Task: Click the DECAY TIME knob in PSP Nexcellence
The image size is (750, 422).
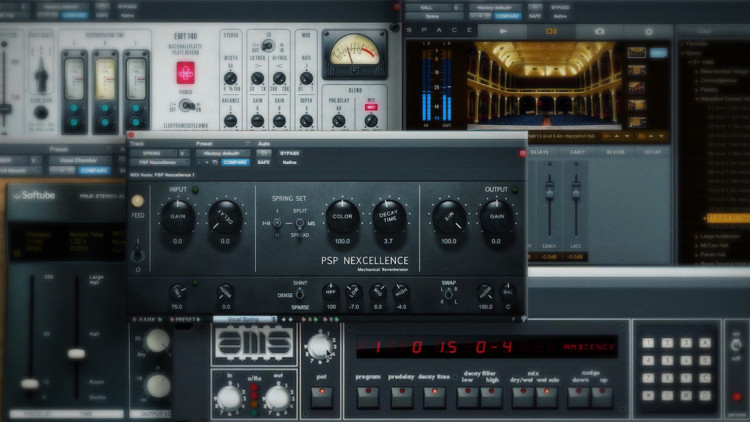Action: [388, 216]
